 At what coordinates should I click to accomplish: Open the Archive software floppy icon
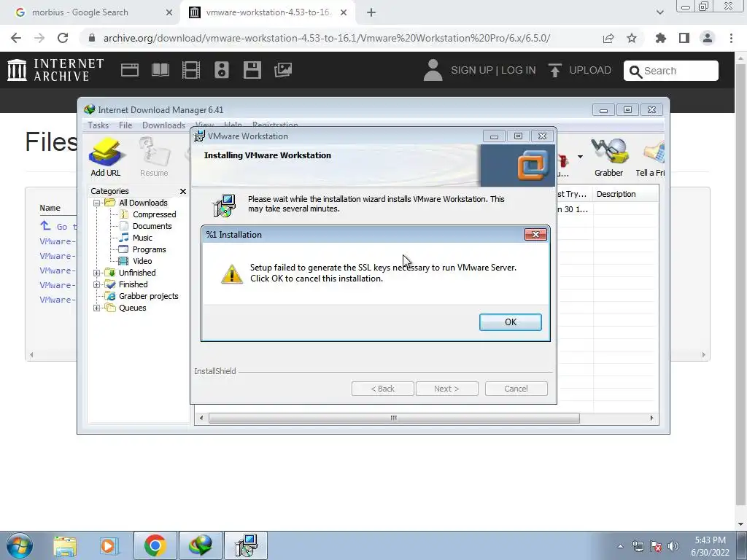[x=252, y=70]
